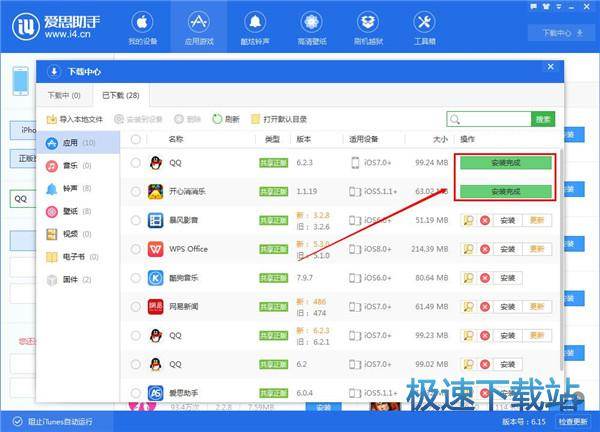This screenshot has width=600, height=432.
Task: Select the QQ 6.2 99.02 MB row checkbox
Action: pos(135,364)
